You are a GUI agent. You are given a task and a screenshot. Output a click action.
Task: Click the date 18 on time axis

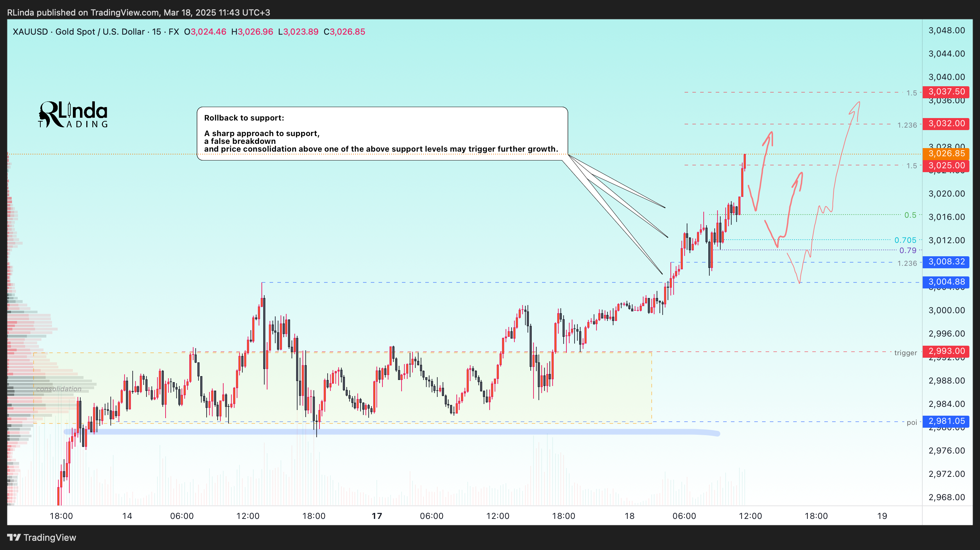[630, 516]
